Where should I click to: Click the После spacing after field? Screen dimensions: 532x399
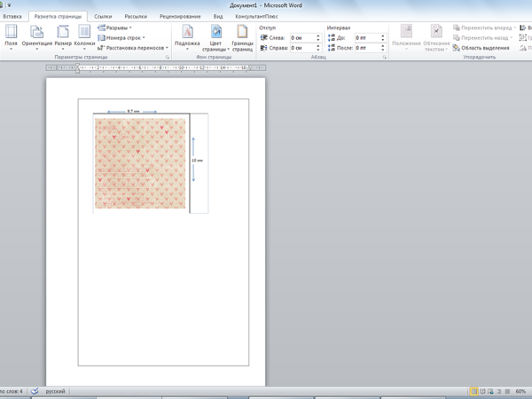coord(367,48)
